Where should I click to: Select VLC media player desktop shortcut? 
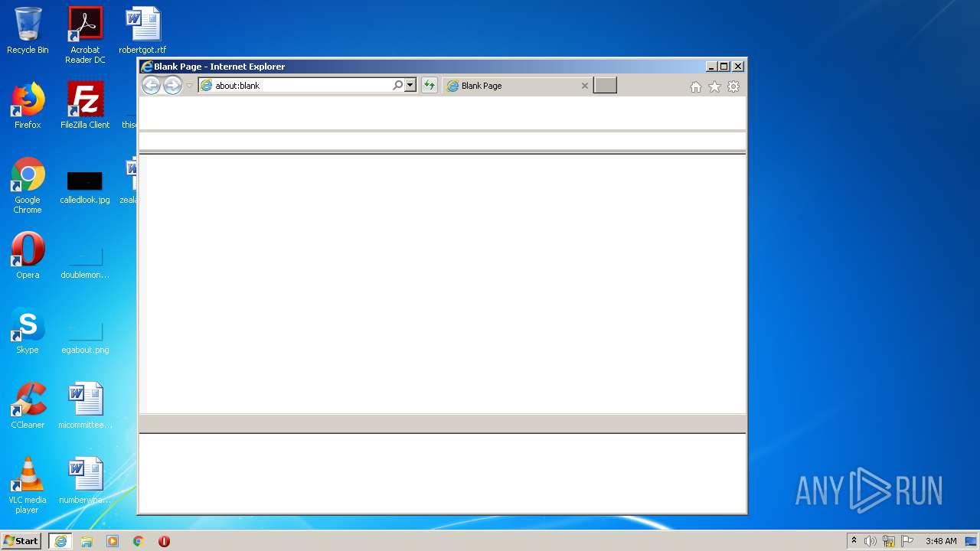click(28, 485)
